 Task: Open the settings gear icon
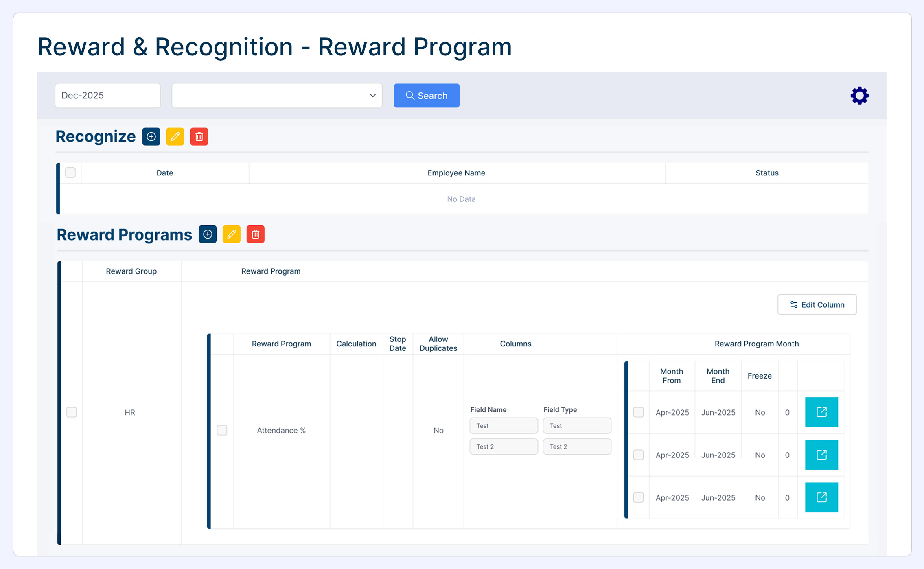coord(859,96)
